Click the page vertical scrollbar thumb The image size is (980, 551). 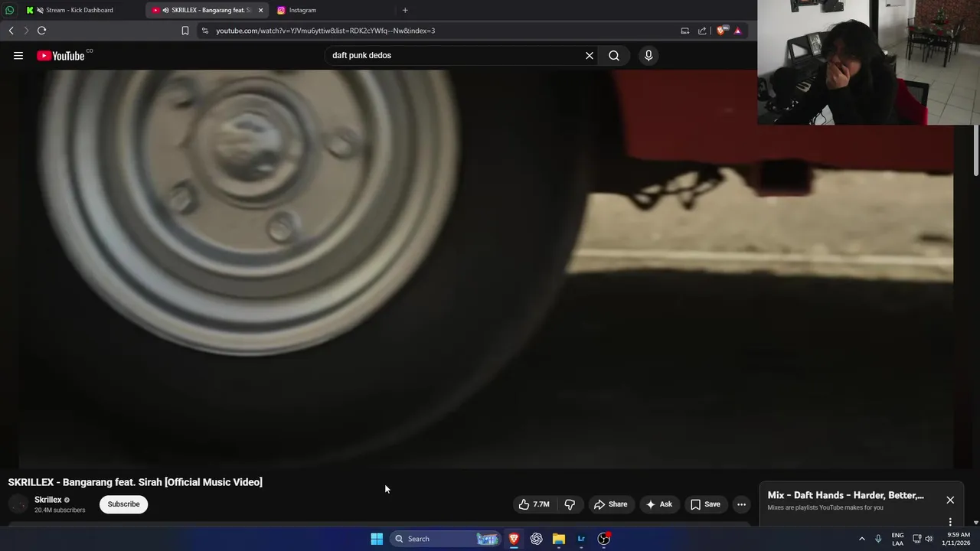click(x=976, y=150)
